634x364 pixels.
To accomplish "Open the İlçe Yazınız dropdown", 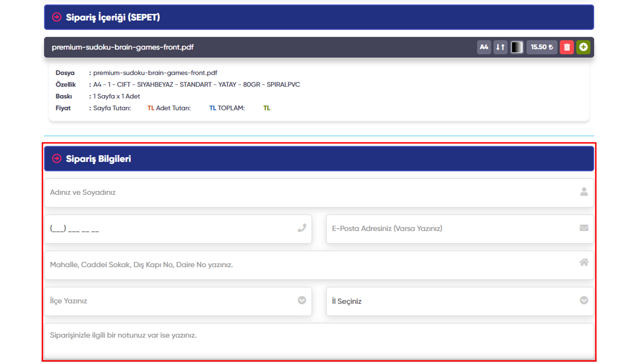I will (x=178, y=301).
